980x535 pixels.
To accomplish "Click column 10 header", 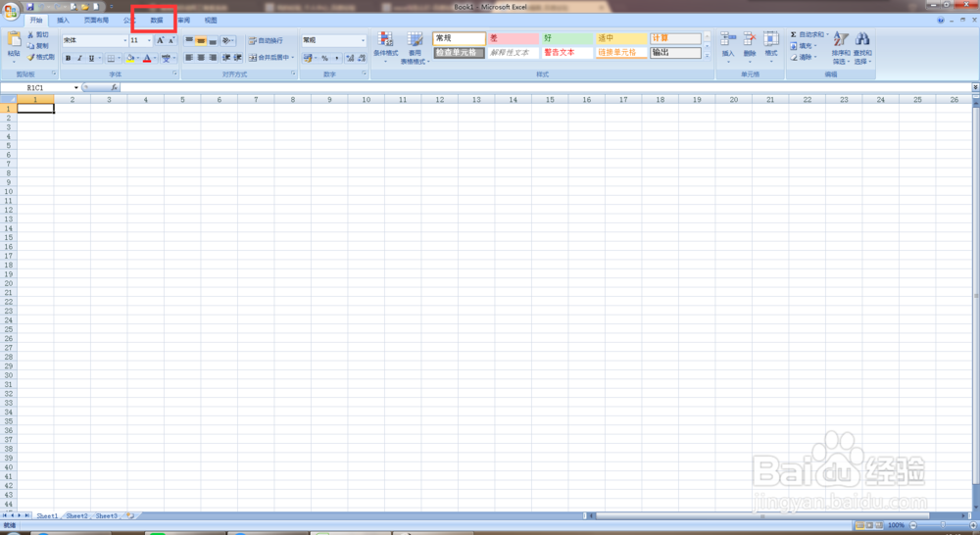I will point(367,99).
